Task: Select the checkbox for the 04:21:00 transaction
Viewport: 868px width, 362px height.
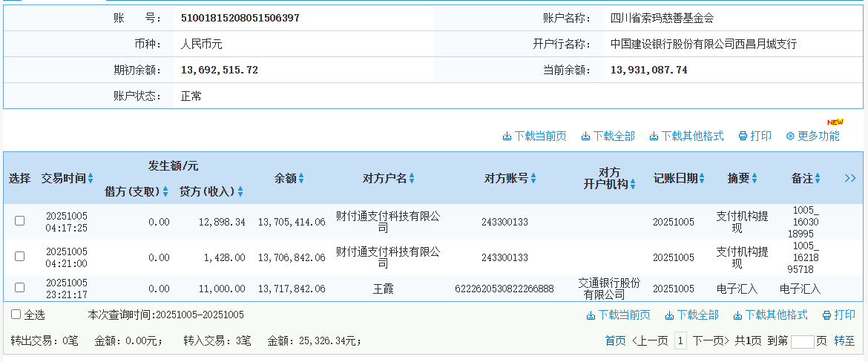Action: click(20, 256)
